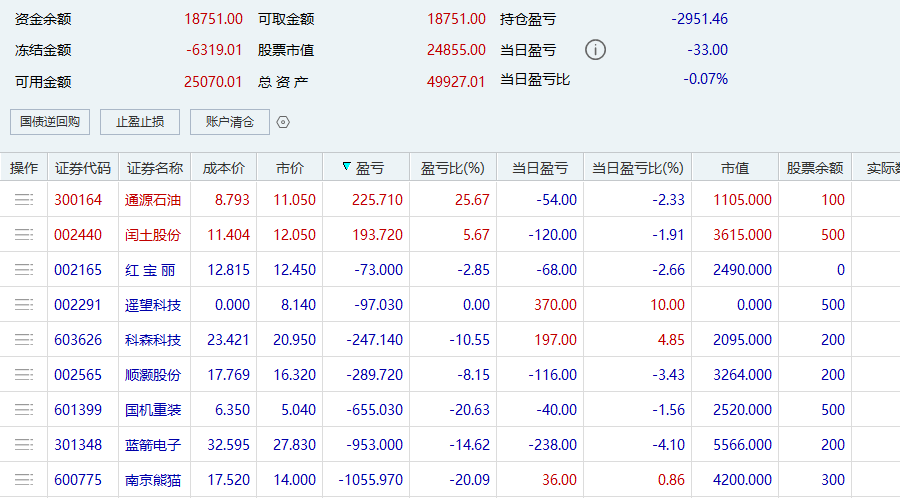Click the operation menu icon for 红宝丽
The height and width of the screenshot is (498, 900).
24,270
